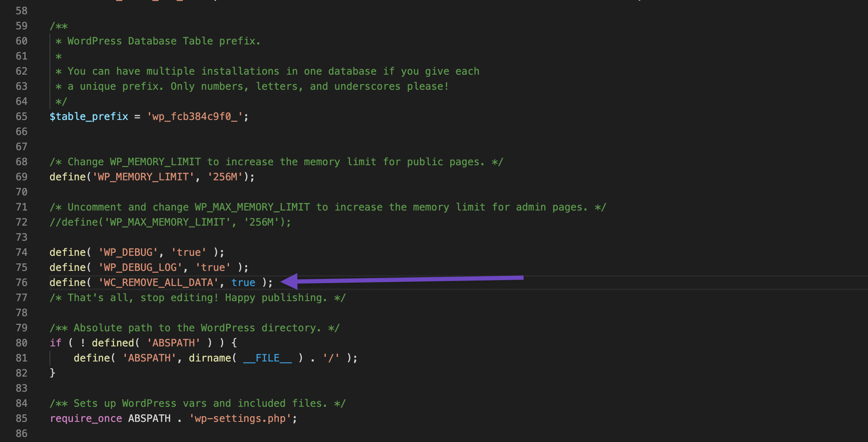This screenshot has width=868, height=442.
Task: Click the dirname function call
Action: point(210,358)
